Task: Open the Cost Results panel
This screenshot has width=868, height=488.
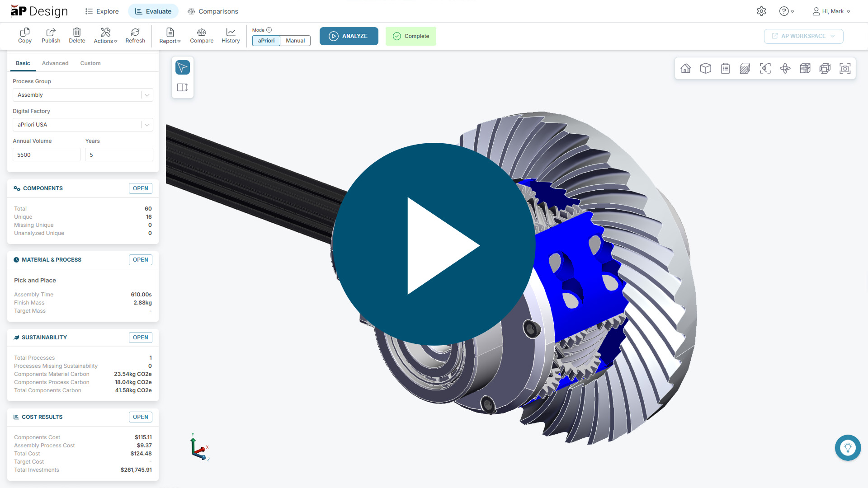Action: click(x=140, y=417)
